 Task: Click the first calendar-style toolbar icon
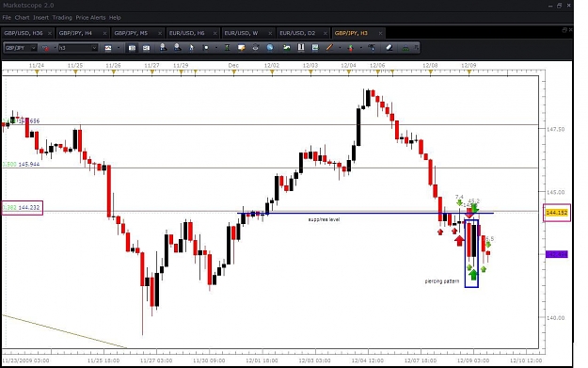tap(132, 48)
